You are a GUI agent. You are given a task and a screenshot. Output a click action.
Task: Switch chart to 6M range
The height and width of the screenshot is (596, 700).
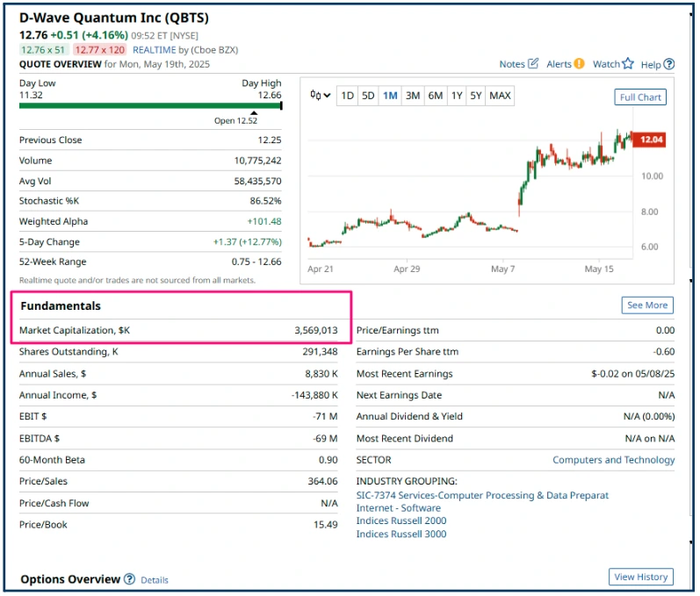tap(436, 96)
